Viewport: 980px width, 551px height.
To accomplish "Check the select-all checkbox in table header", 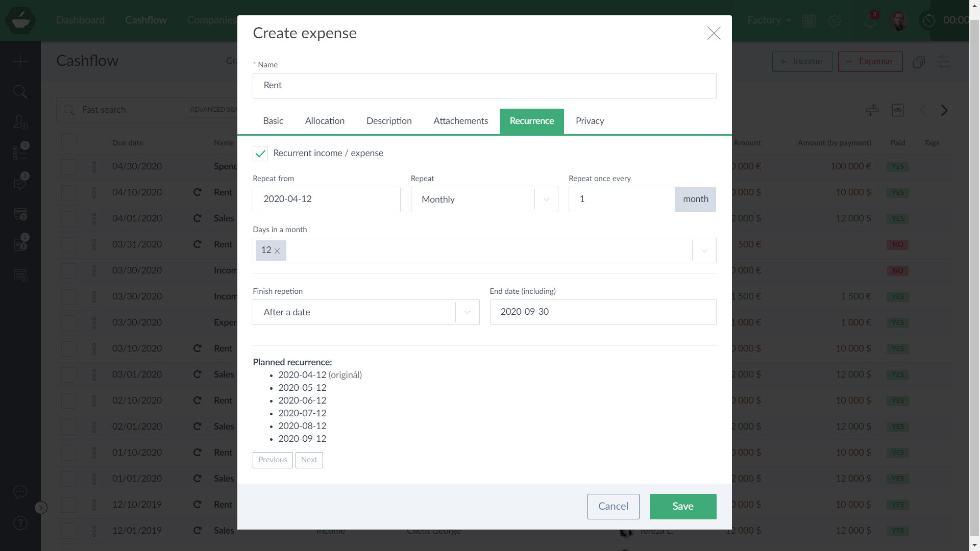I will click(69, 141).
